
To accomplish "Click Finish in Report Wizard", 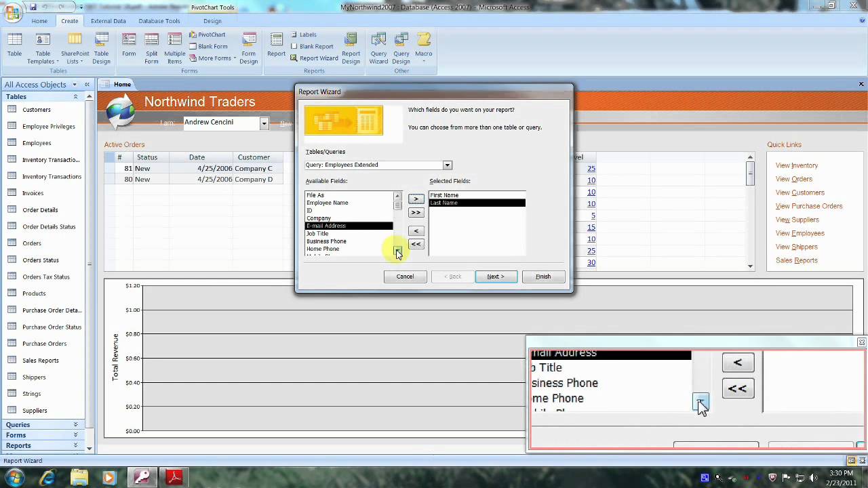I will [543, 277].
